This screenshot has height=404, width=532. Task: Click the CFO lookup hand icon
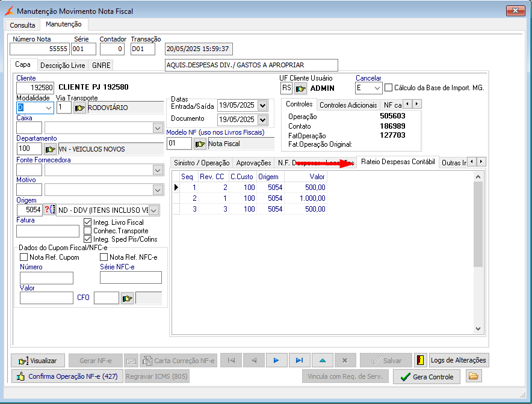pyautogui.click(x=127, y=298)
